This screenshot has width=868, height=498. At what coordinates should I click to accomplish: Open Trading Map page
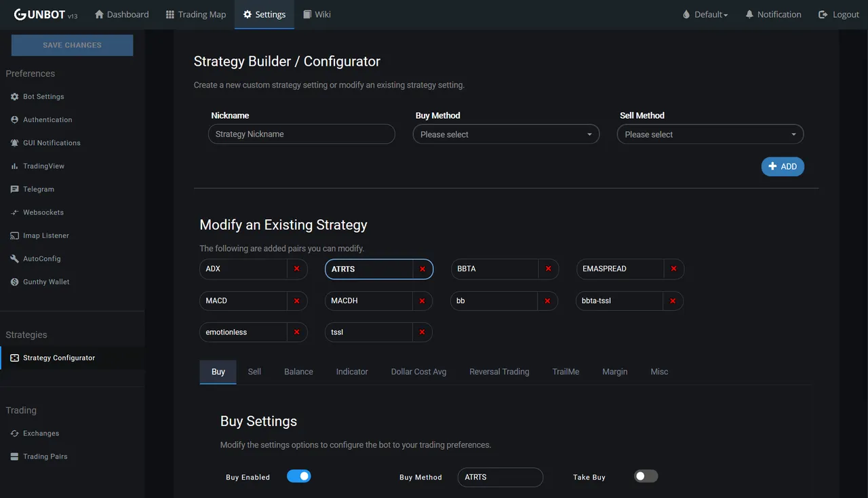click(196, 14)
